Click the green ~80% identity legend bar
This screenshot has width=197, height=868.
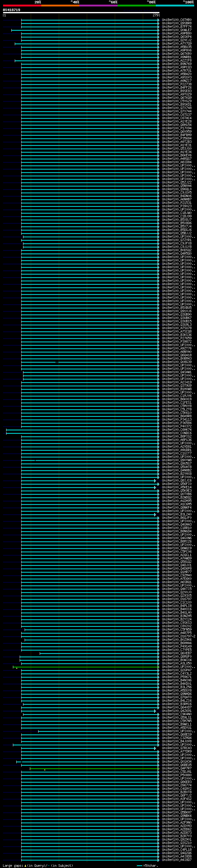point(137,6)
